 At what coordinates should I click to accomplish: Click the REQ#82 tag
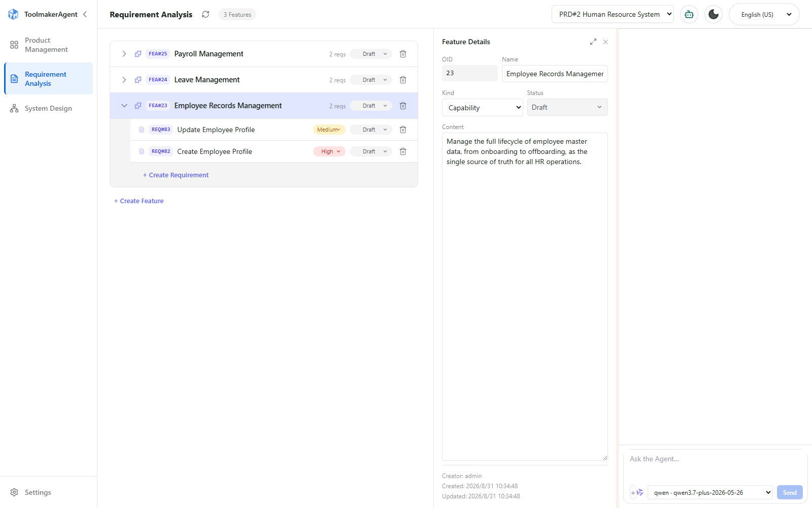(161, 151)
